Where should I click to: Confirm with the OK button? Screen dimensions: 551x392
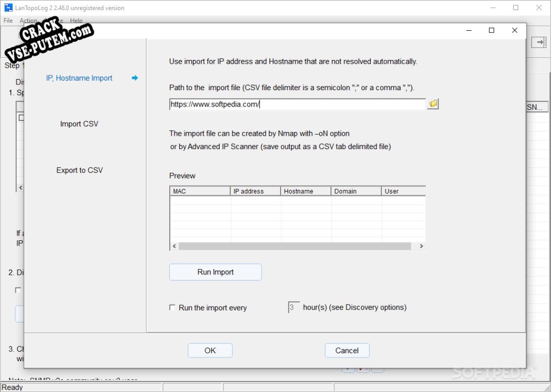210,350
